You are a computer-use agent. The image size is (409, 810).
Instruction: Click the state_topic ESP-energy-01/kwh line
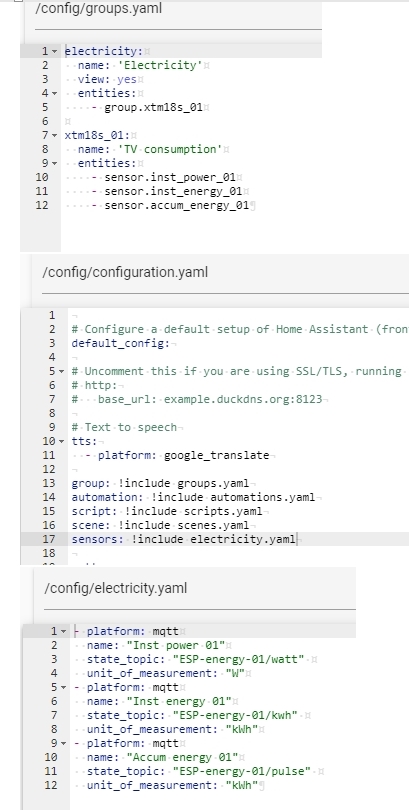pyautogui.click(x=192, y=715)
